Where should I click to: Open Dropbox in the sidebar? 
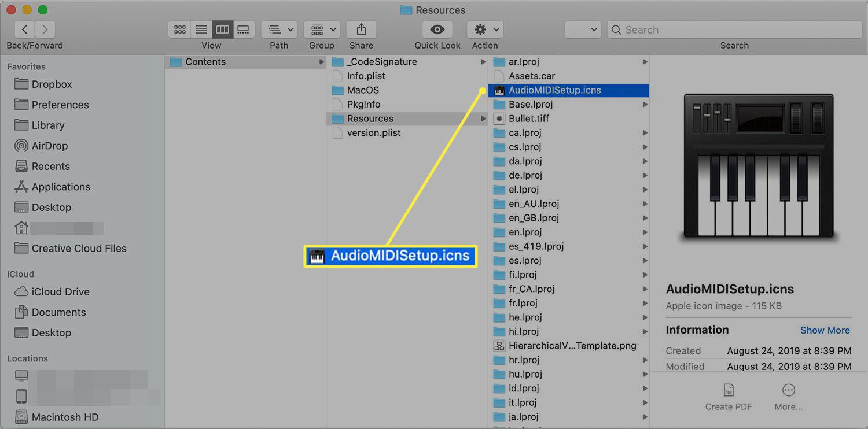(43, 84)
